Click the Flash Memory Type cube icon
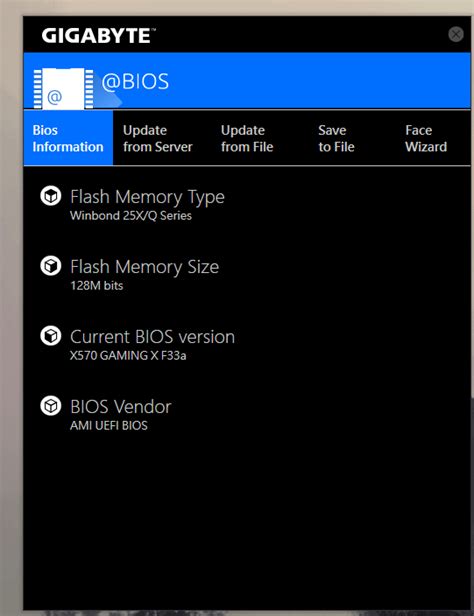This screenshot has width=474, height=616. 51,196
